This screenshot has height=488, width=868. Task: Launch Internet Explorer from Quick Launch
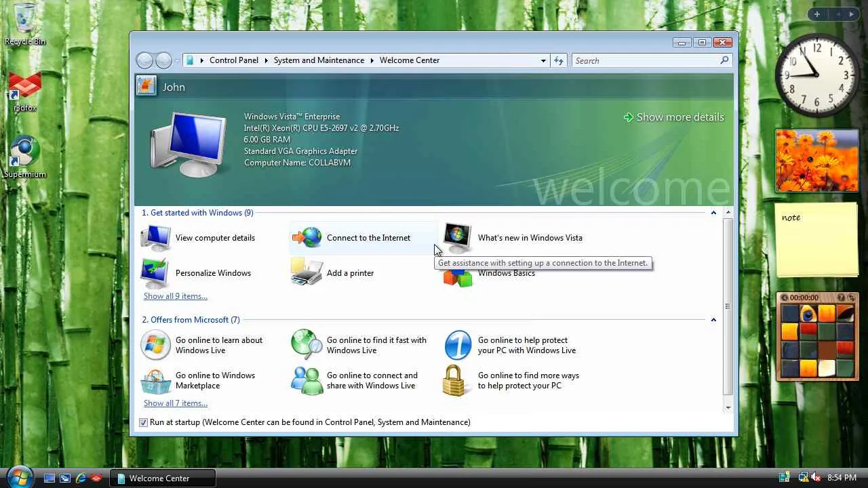(x=81, y=478)
